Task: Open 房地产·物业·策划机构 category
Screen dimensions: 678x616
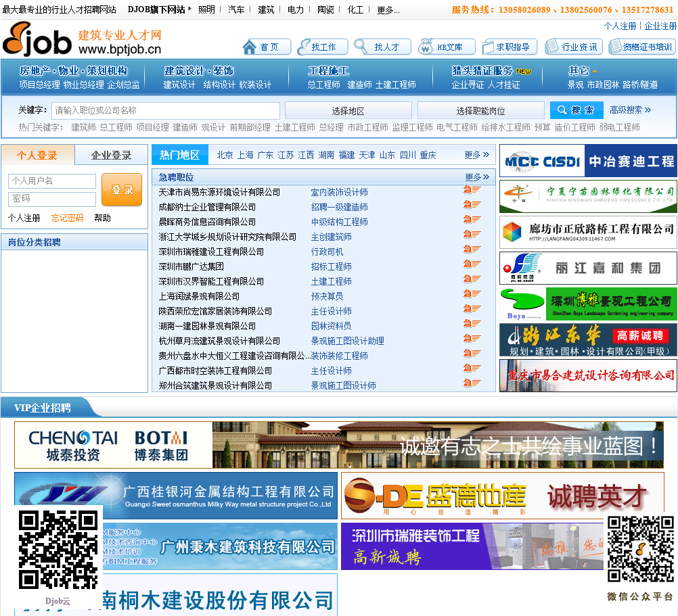Action: pyautogui.click(x=73, y=70)
